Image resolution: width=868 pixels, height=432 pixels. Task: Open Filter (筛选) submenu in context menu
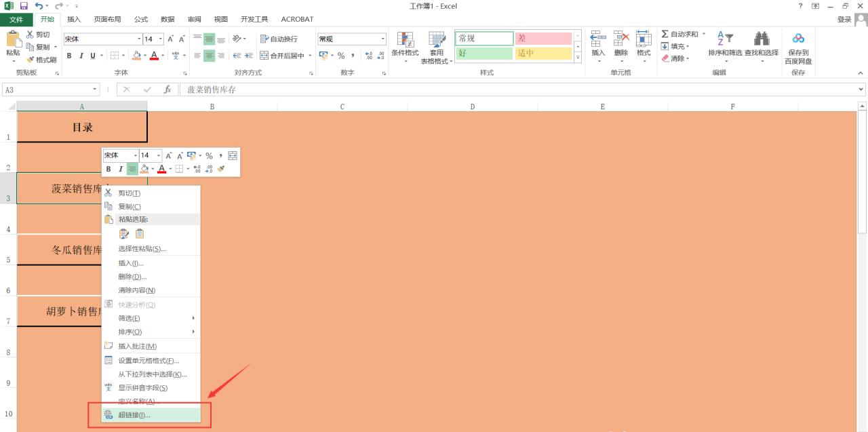[x=151, y=318]
